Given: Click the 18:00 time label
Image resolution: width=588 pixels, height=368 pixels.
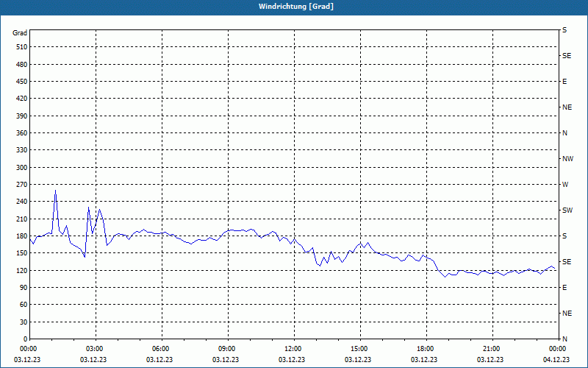Looking at the screenshot, I should (426, 349).
